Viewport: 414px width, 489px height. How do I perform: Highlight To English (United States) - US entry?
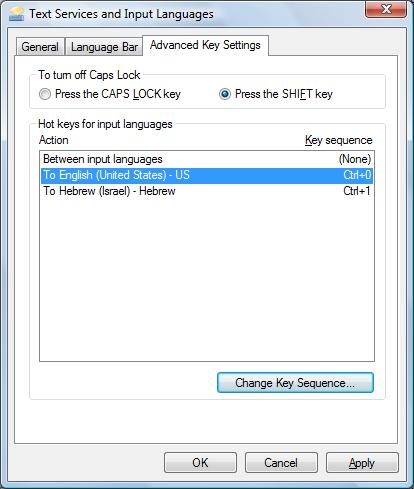207,175
